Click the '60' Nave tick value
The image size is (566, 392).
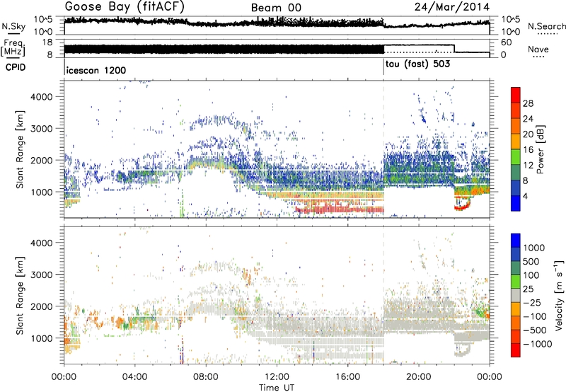(506, 42)
